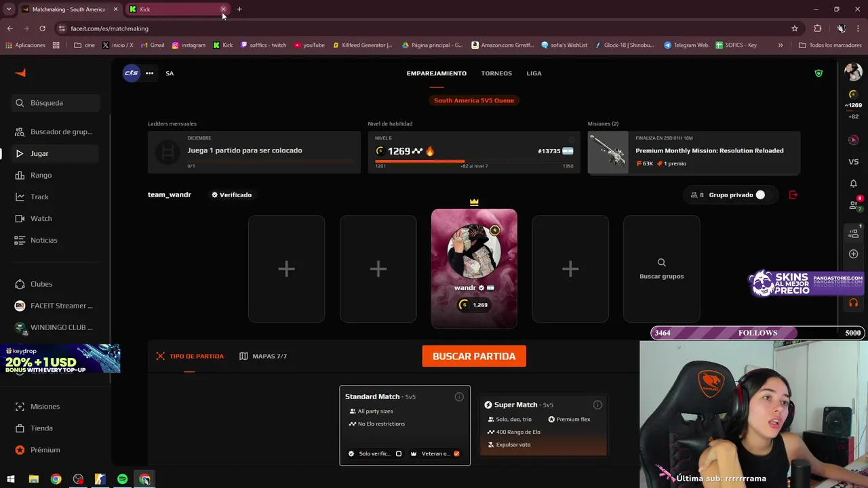Open the Jugar section in the sidebar
The height and width of the screenshot is (488, 868).
55,153
